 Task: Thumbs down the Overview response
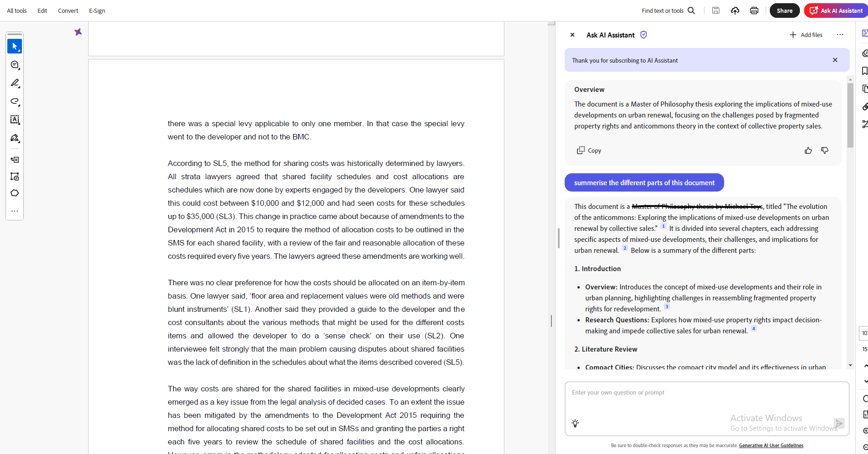point(825,150)
